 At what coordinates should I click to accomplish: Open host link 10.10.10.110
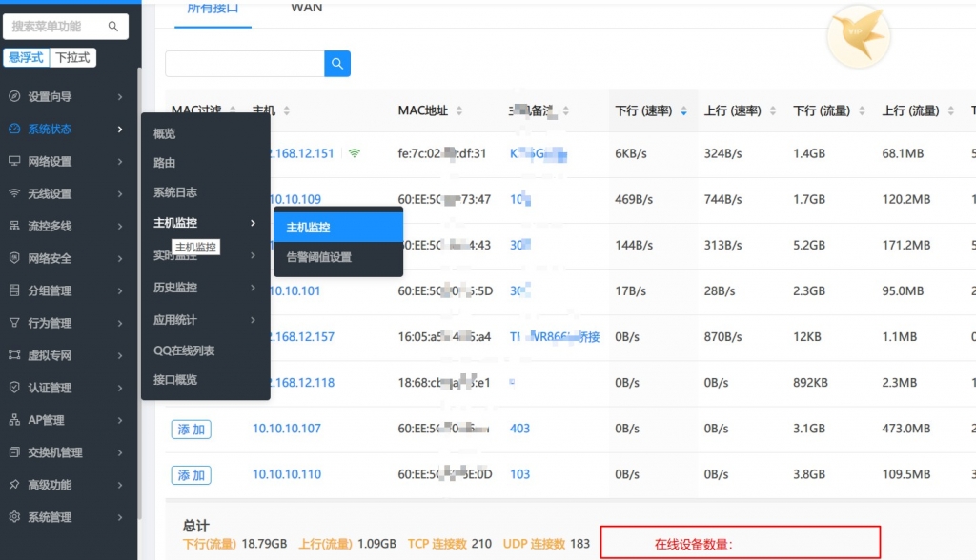point(286,474)
